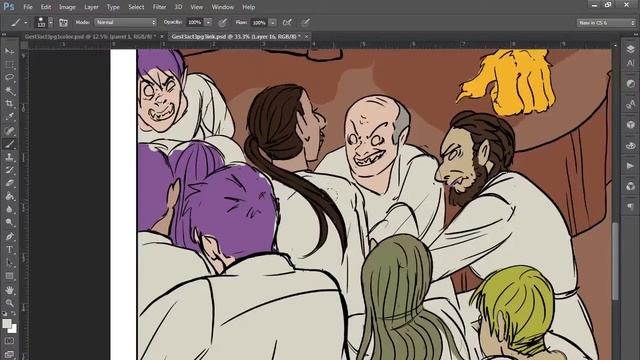Click the background color swatch
This screenshot has height=360, width=640.
point(13,329)
